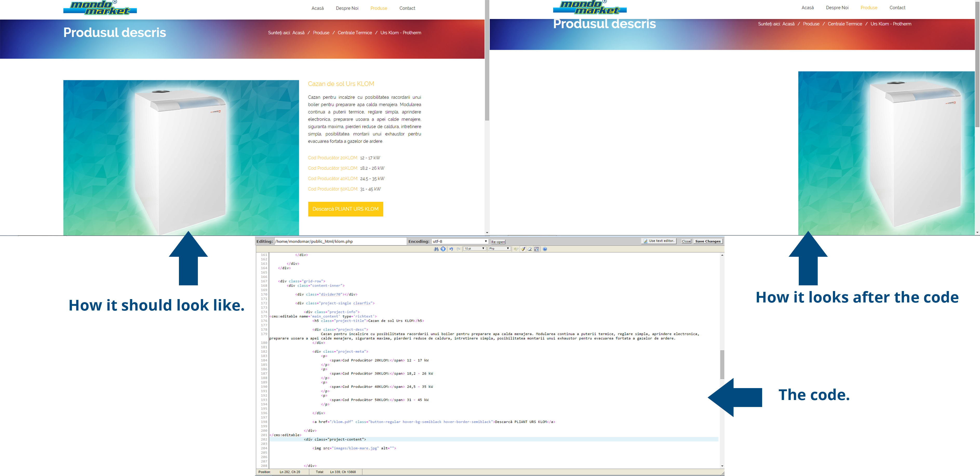980x476 pixels.
Task: Click the file path field klom.php
Action: [340, 241]
